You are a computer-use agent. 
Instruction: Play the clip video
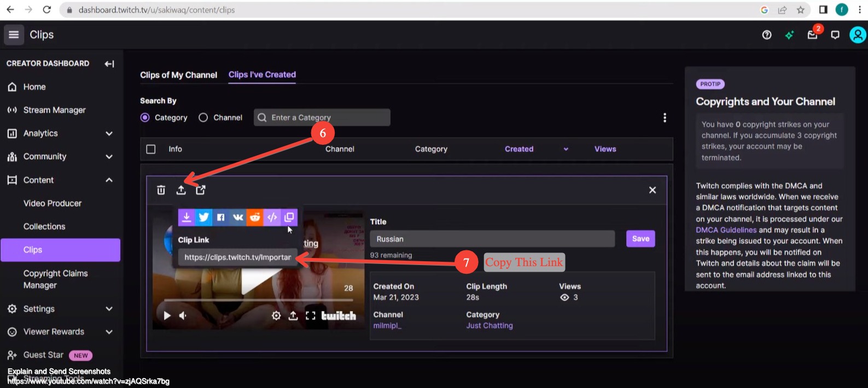167,315
